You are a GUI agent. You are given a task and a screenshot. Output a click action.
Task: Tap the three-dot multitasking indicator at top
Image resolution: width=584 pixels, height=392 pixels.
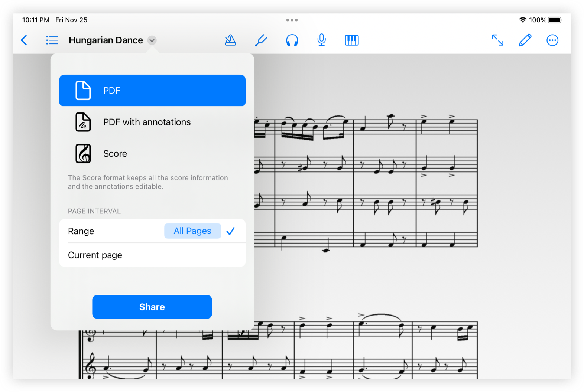point(292,20)
